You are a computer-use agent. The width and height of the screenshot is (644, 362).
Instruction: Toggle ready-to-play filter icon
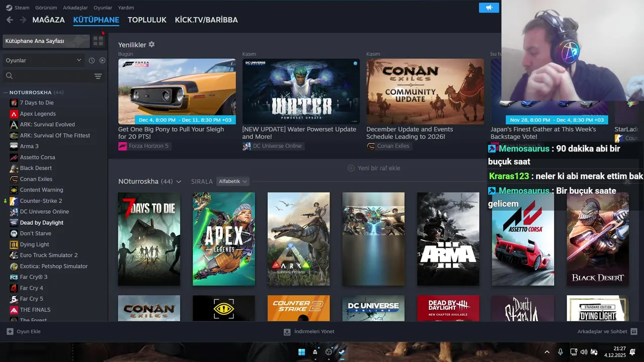tap(102, 60)
